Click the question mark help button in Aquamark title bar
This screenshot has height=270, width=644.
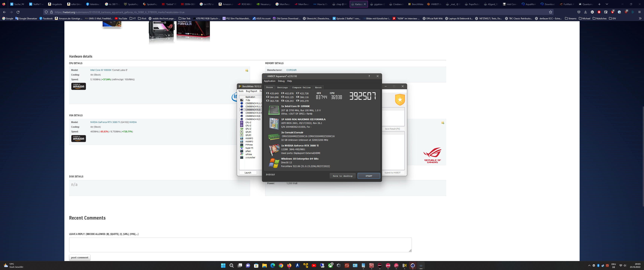click(369, 76)
